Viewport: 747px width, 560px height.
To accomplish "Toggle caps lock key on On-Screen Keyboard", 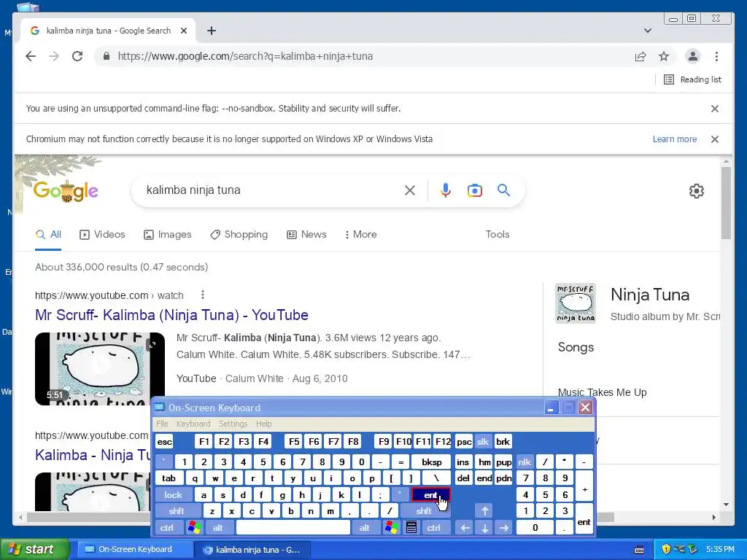I will (174, 495).
